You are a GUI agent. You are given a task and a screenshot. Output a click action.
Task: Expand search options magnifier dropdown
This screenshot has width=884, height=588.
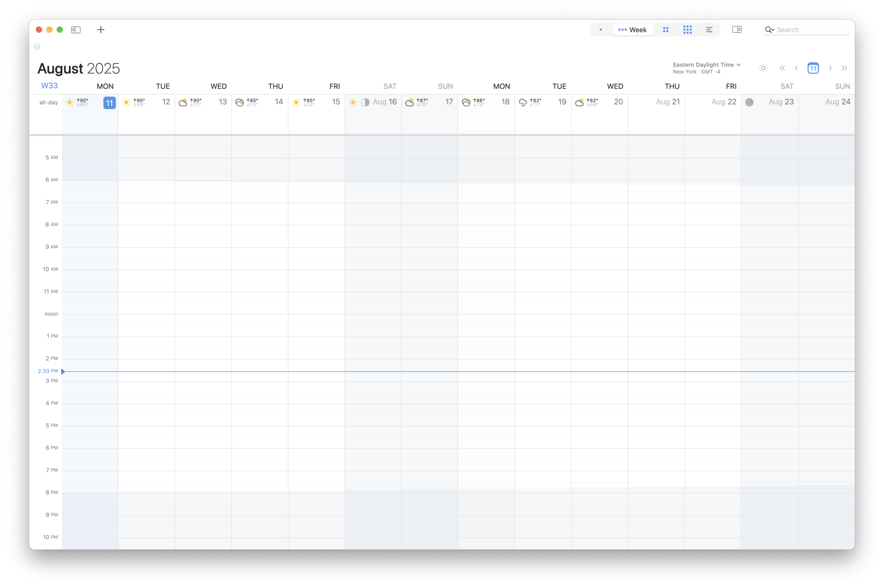(770, 30)
